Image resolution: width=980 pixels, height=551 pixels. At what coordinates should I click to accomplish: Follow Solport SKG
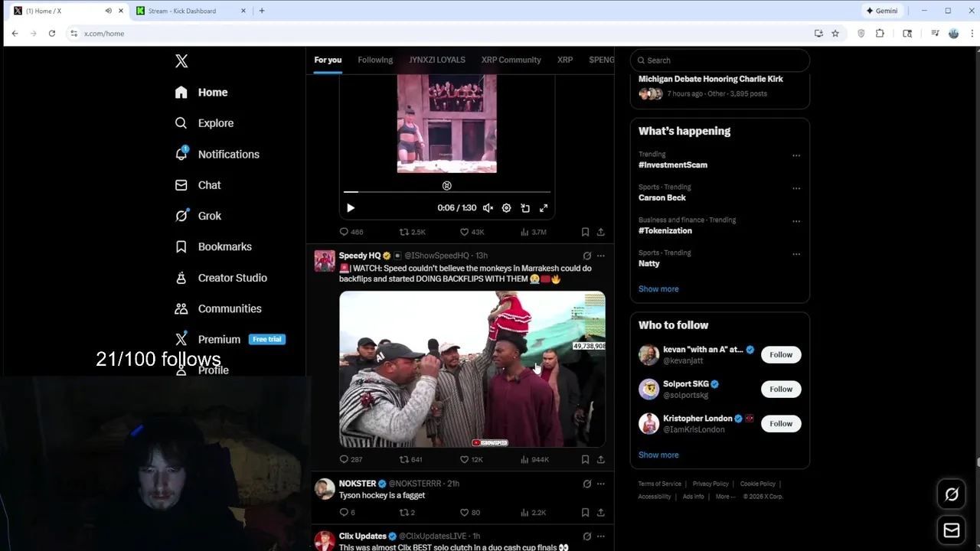click(x=781, y=389)
